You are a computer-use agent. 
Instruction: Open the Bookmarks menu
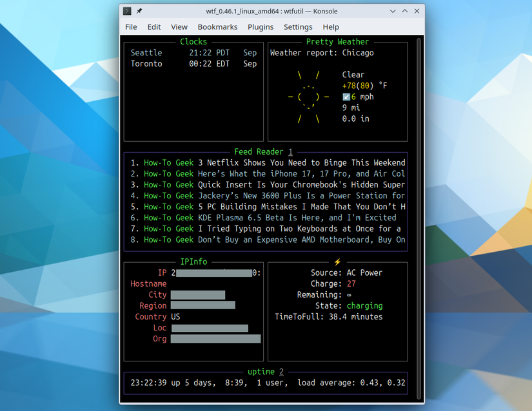coord(217,27)
